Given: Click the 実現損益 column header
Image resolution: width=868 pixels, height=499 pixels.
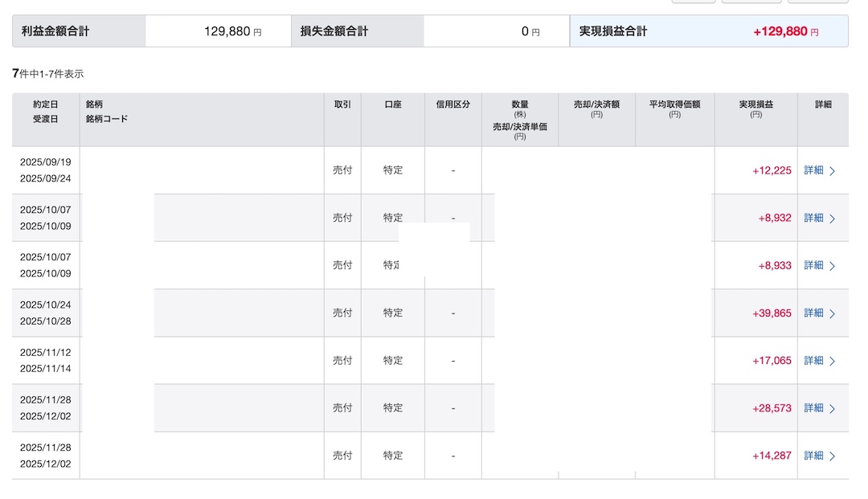Looking at the screenshot, I should click(755, 104).
